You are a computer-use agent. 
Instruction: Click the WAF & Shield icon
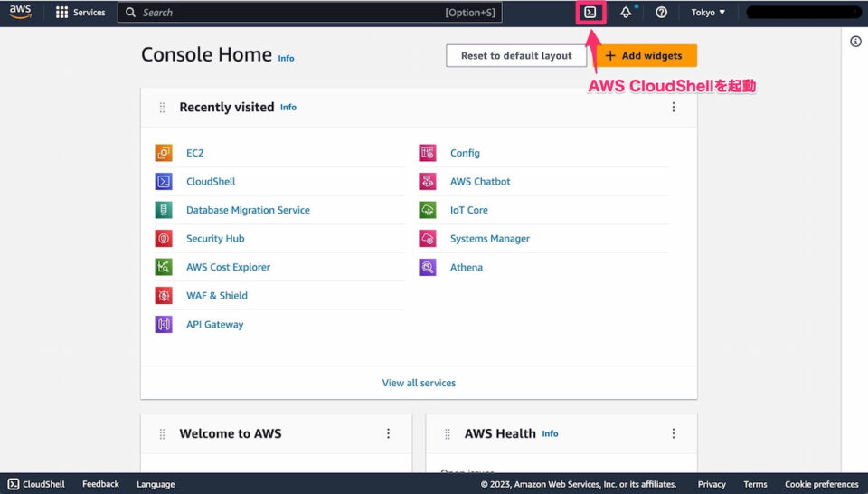(164, 296)
